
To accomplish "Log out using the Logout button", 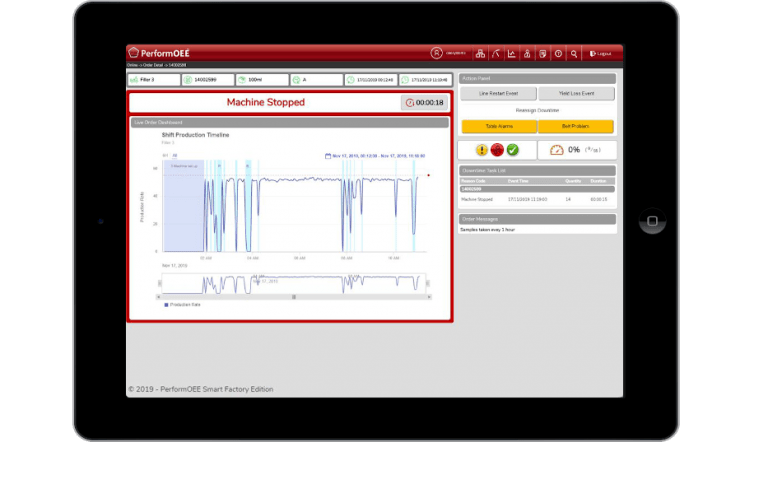I will 600,54.
